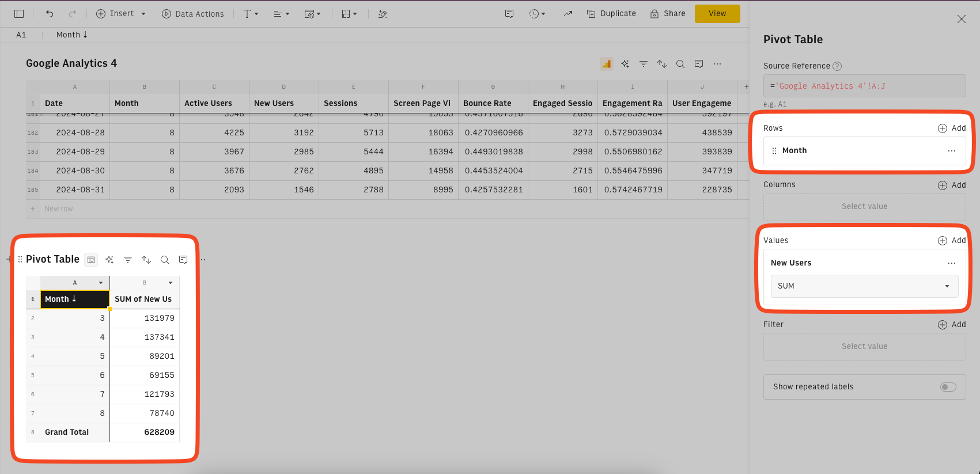This screenshot has width=980, height=474.
Task: Click Select value under Filter
Action: [864, 347]
